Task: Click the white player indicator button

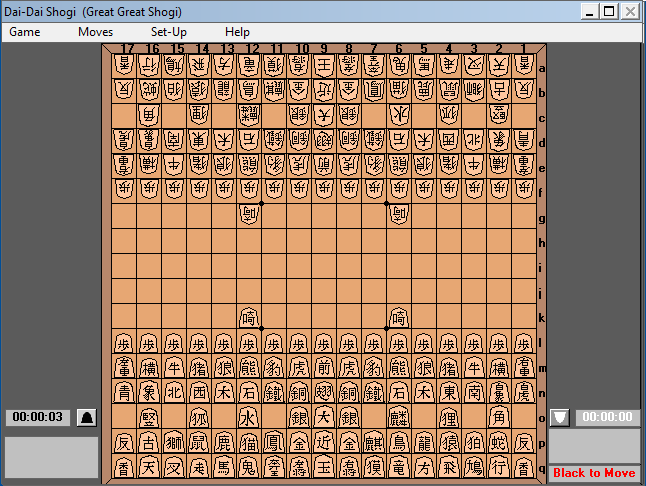Action: pos(559,418)
